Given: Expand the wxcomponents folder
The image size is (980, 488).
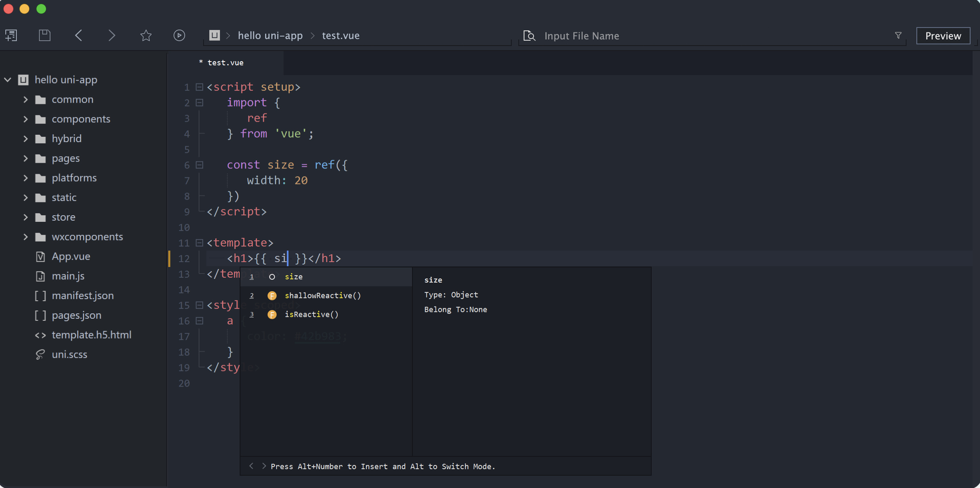Looking at the screenshot, I should tap(25, 237).
